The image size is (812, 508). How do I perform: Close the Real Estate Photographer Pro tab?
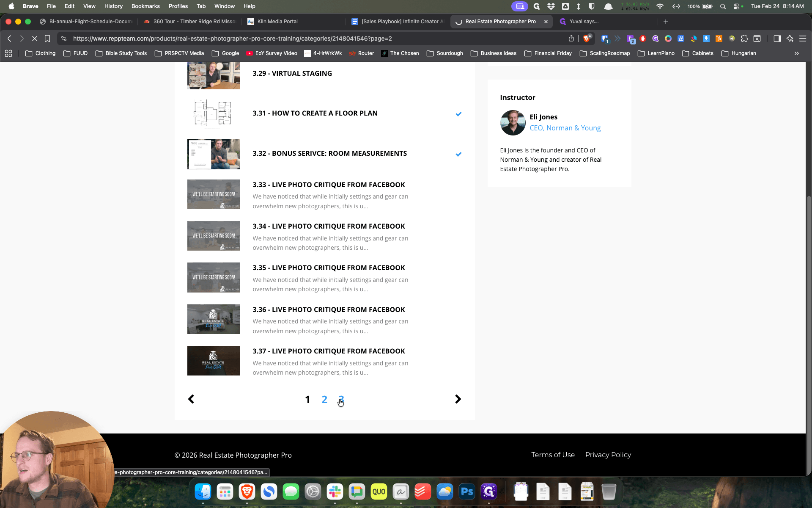point(546,22)
